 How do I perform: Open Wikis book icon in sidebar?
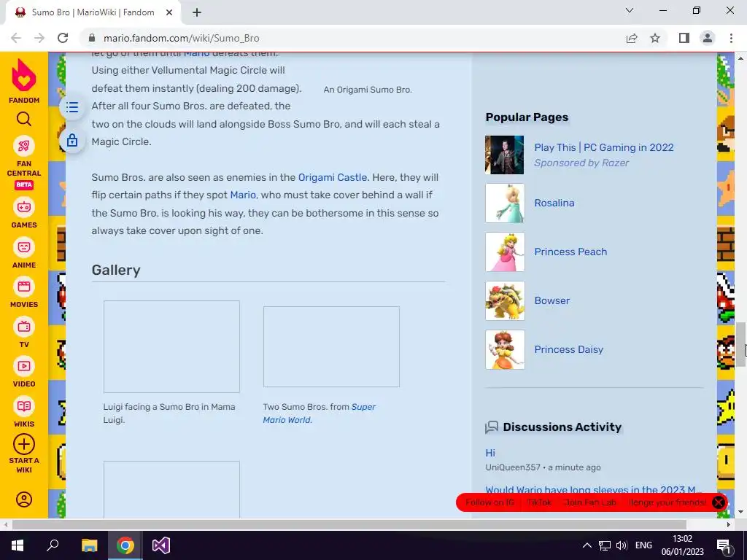24,406
